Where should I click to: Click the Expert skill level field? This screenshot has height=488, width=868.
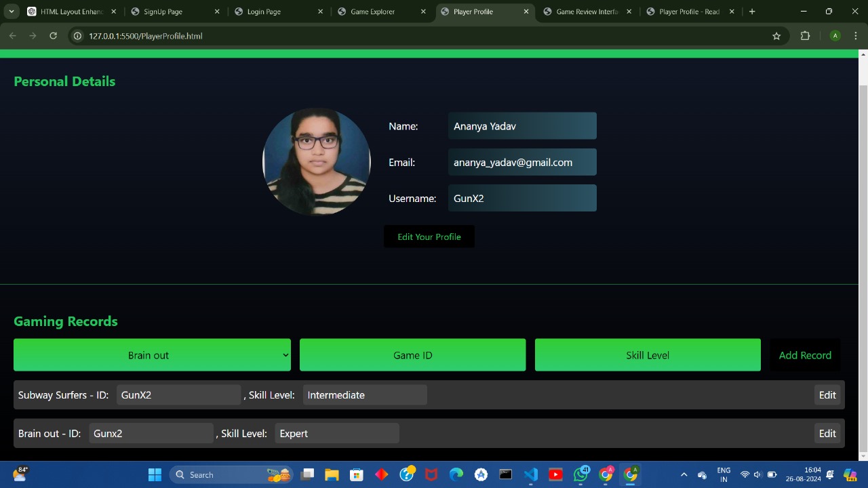click(x=337, y=434)
